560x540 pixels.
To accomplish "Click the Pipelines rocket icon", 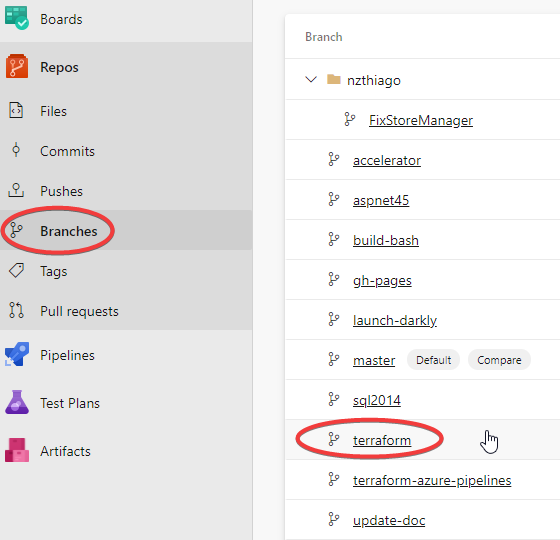I will tap(17, 354).
